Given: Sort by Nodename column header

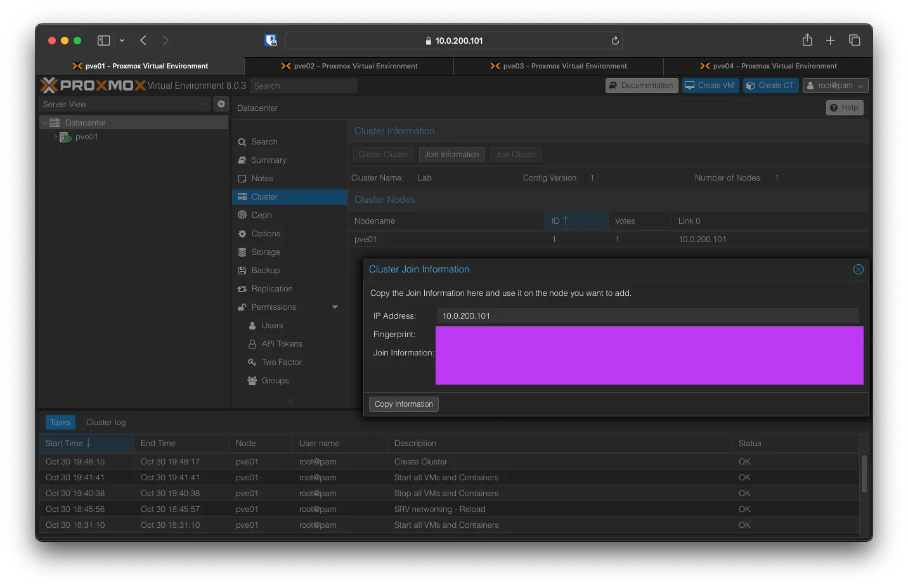Looking at the screenshot, I should [x=446, y=221].
